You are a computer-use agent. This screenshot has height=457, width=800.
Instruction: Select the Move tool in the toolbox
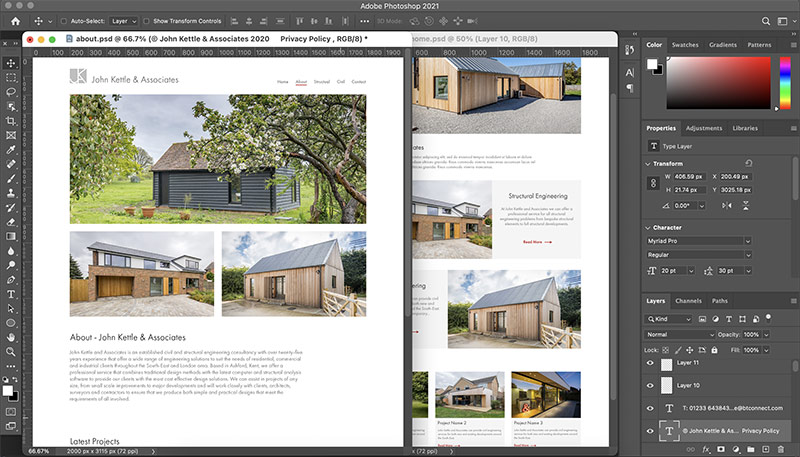point(11,63)
